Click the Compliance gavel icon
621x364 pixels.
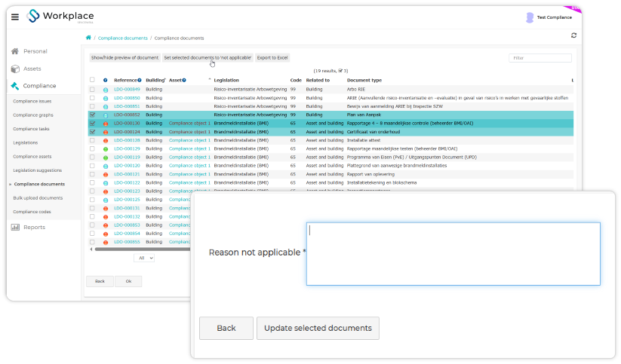pyautogui.click(x=15, y=86)
